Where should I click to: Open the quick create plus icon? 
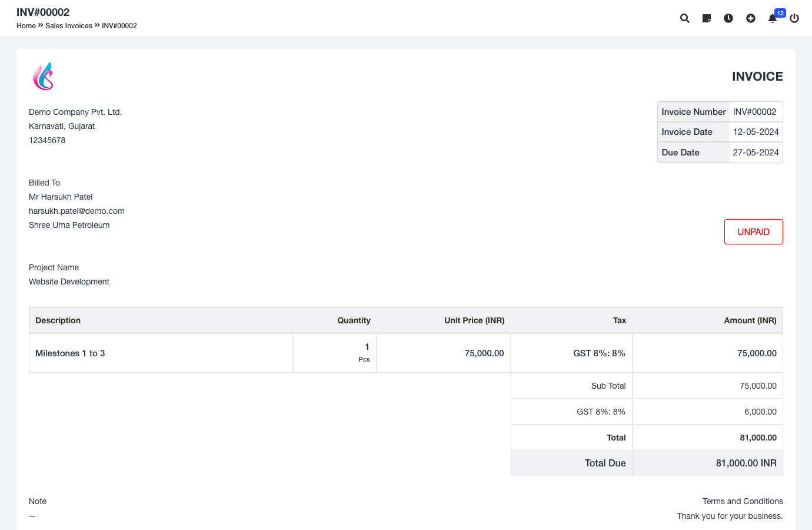point(751,18)
